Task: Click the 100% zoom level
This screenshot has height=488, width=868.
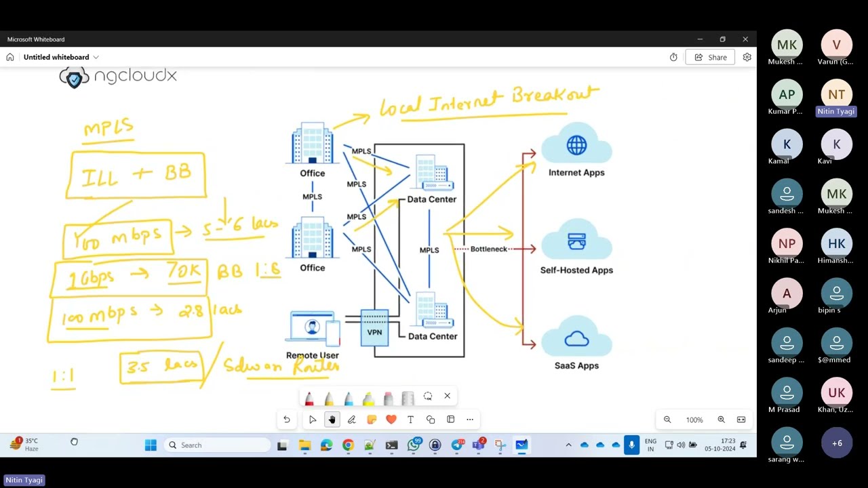Action: tap(694, 420)
